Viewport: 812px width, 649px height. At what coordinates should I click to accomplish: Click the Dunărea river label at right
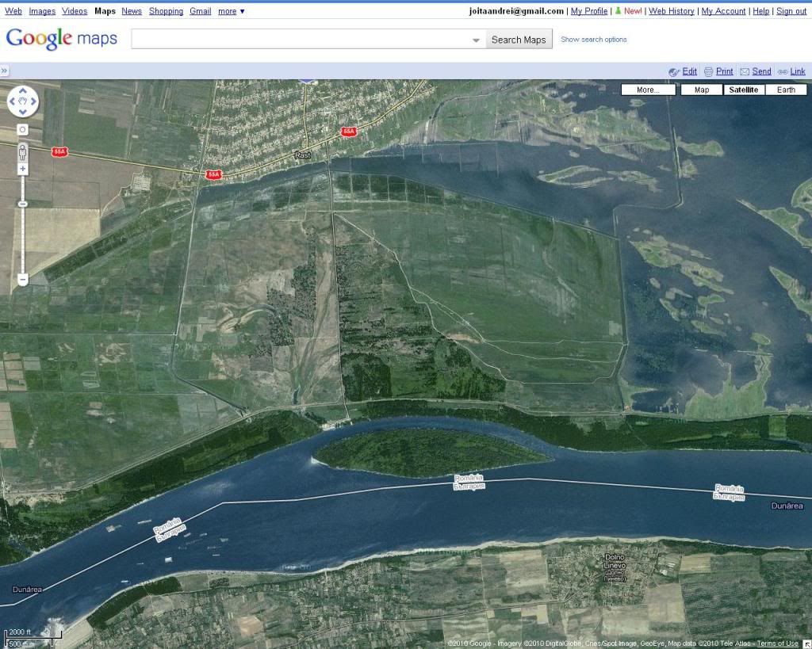(x=787, y=506)
